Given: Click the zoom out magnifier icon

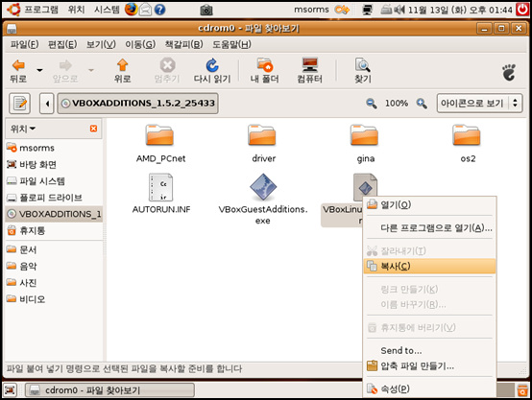Looking at the screenshot, I should click(372, 103).
